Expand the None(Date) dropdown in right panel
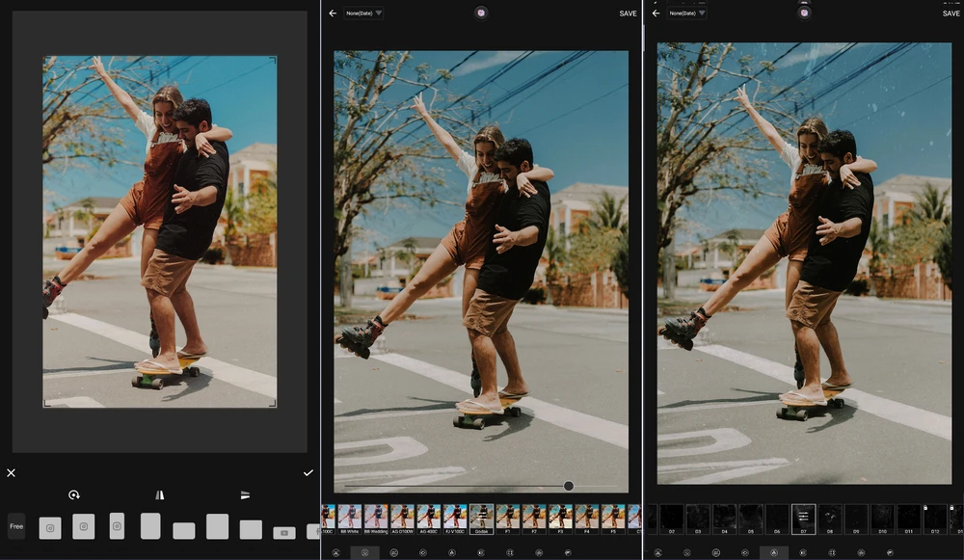Image resolution: width=964 pixels, height=560 pixels. coord(687,13)
